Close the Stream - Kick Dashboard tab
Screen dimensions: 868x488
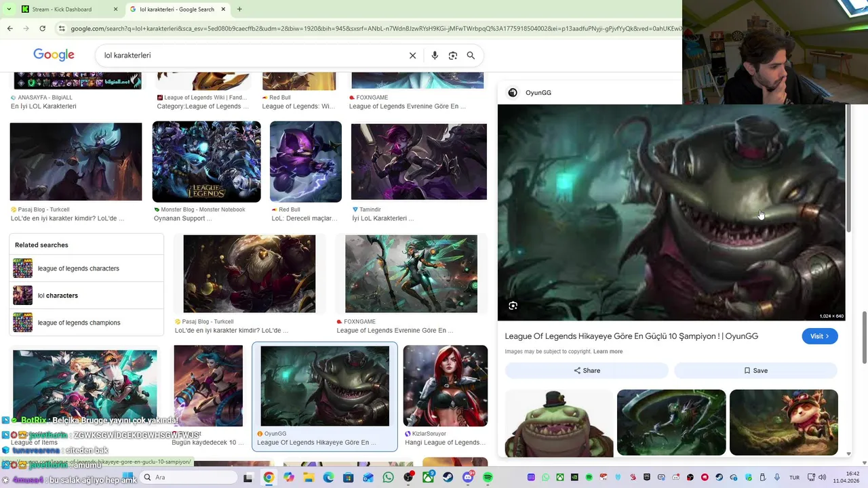pyautogui.click(x=115, y=9)
